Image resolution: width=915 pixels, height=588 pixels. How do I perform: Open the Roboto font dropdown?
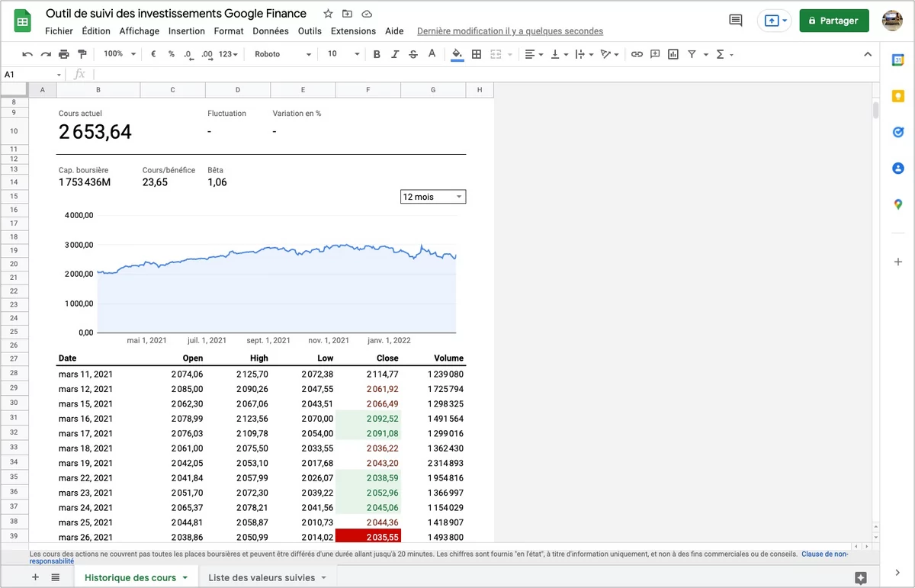(x=283, y=54)
